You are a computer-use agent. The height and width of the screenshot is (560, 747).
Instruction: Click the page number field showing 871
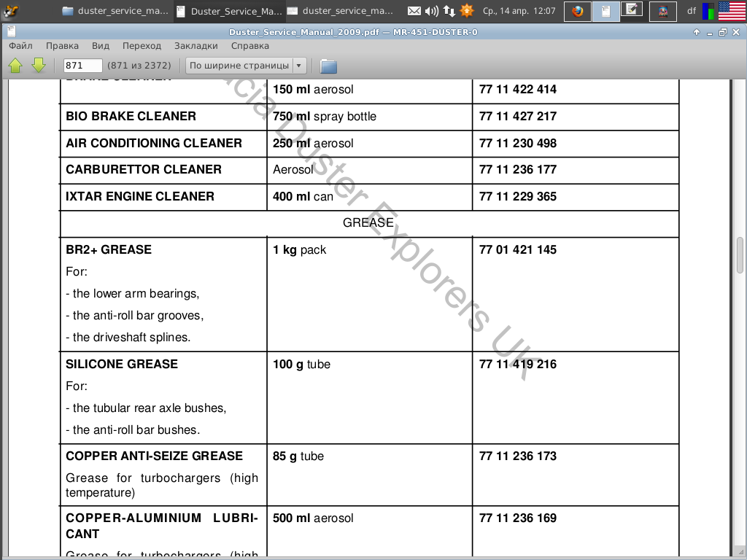[x=82, y=65]
